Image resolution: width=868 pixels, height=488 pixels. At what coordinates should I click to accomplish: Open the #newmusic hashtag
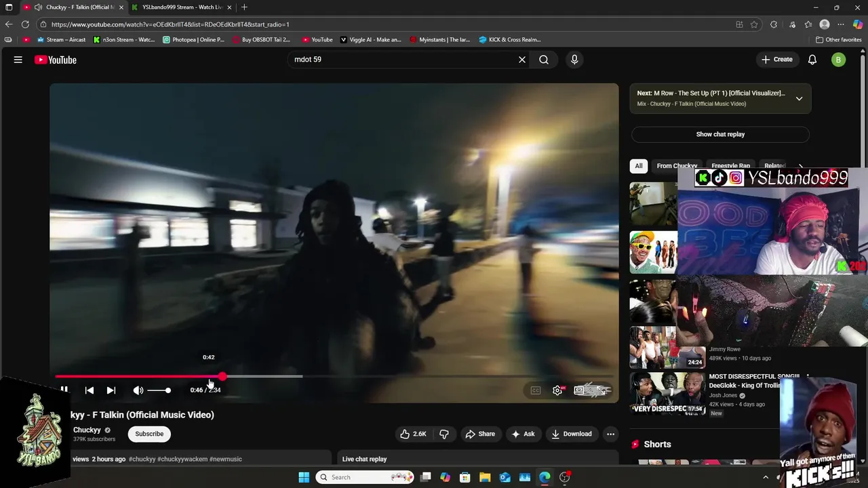click(x=226, y=459)
